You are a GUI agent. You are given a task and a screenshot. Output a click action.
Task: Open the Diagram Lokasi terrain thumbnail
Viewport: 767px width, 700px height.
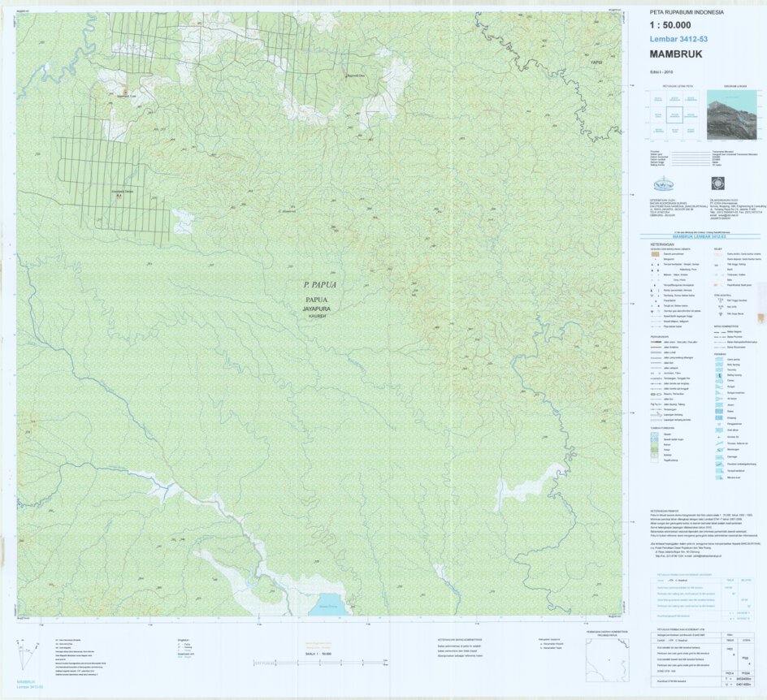click(734, 115)
